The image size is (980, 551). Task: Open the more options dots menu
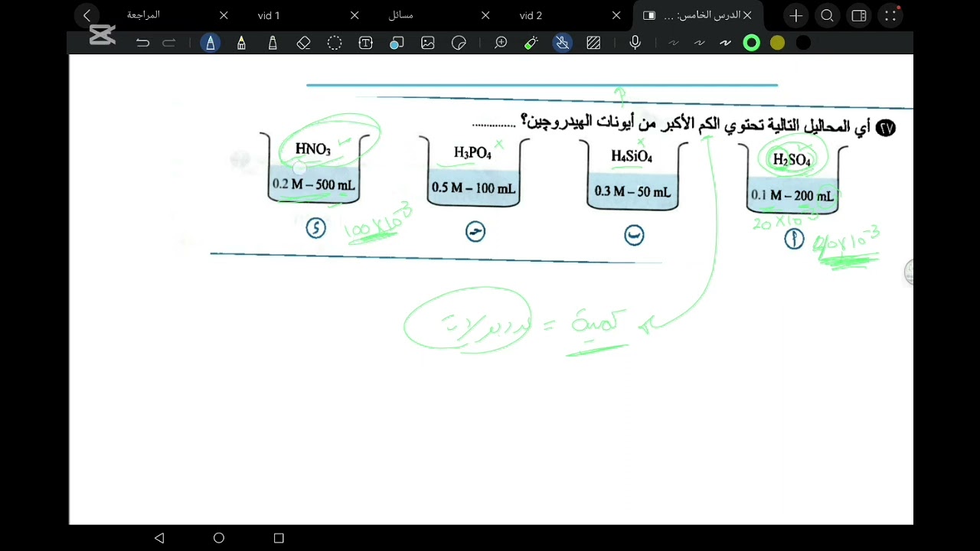pyautogui.click(x=890, y=15)
